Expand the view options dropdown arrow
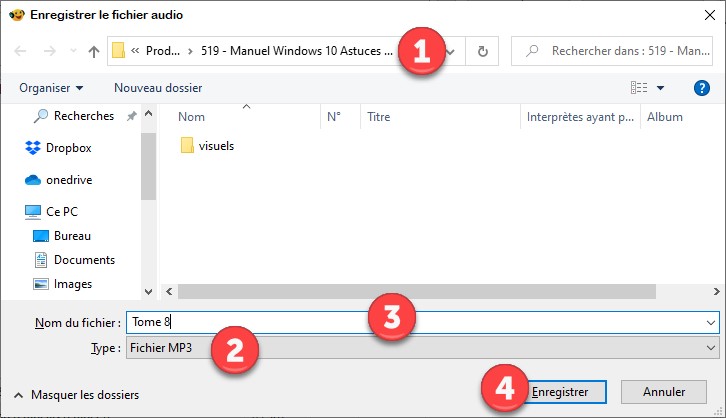The height and width of the screenshot is (418, 726). pos(661,88)
